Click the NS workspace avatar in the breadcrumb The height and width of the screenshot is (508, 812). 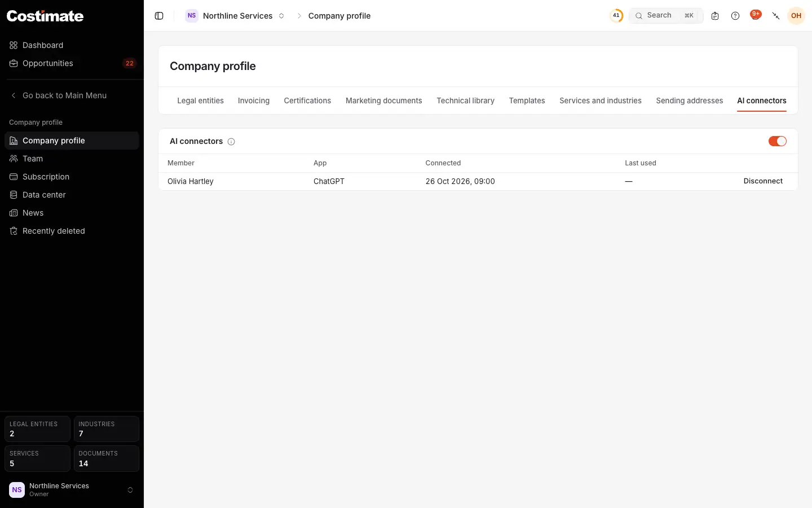(x=192, y=16)
